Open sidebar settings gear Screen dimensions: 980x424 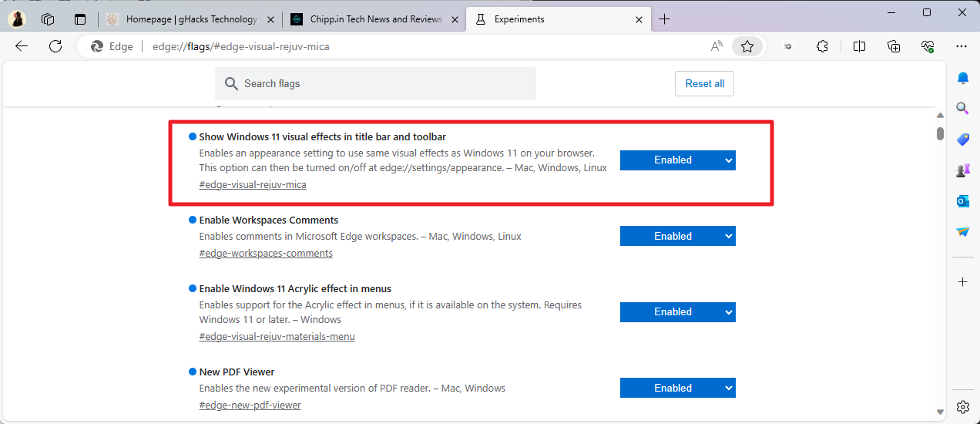(x=962, y=406)
